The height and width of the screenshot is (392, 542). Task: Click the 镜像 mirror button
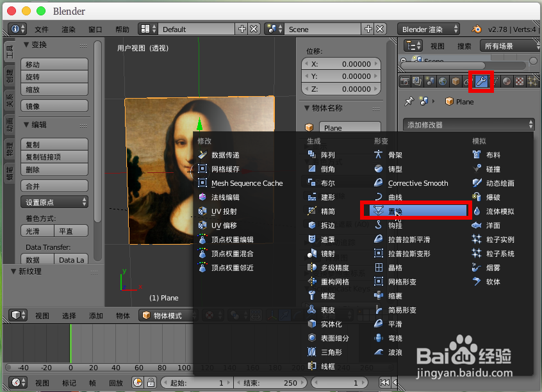(54, 106)
